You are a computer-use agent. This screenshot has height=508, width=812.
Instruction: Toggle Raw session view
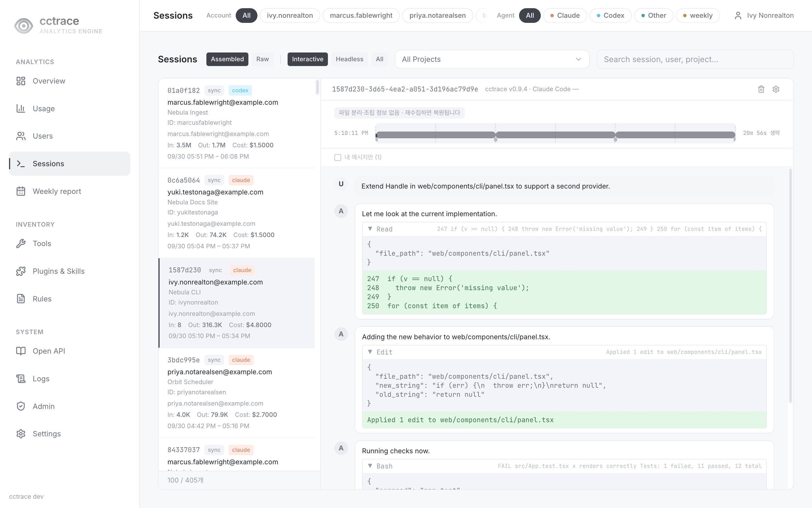coord(262,59)
